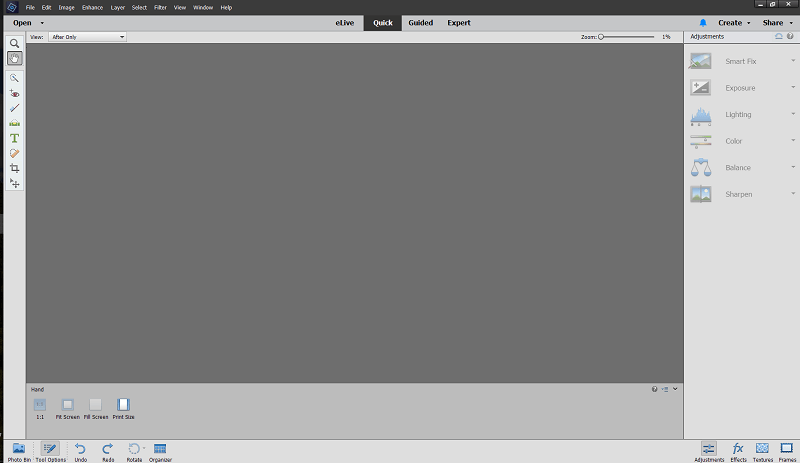The image size is (800, 463).
Task: Select the Whiten Teeth tool
Action: 14,108
